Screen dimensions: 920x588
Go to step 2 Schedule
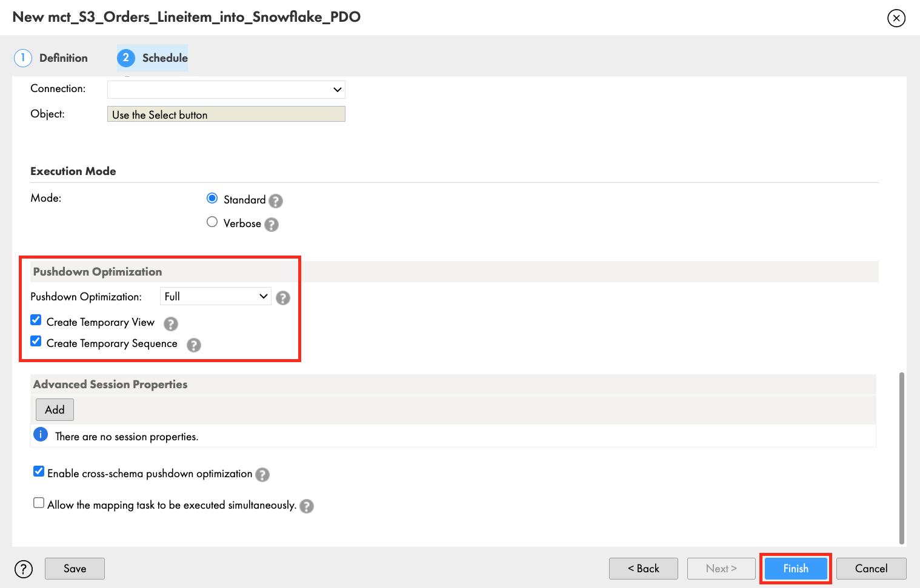click(x=153, y=58)
